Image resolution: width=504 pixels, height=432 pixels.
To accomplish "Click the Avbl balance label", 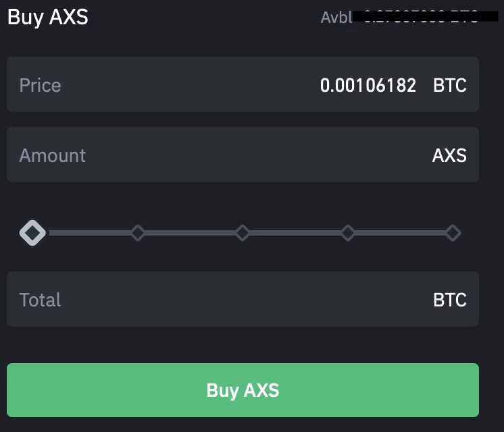I will (x=336, y=17).
